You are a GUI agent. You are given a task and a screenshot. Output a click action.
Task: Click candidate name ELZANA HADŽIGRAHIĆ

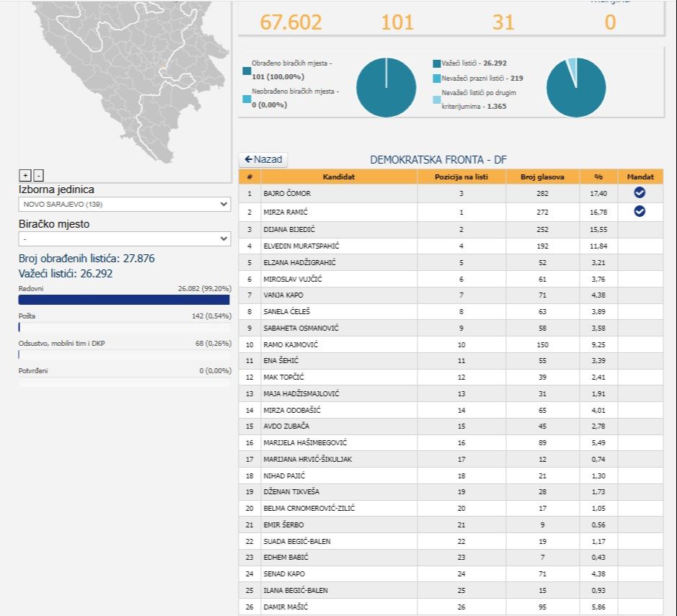(x=300, y=263)
